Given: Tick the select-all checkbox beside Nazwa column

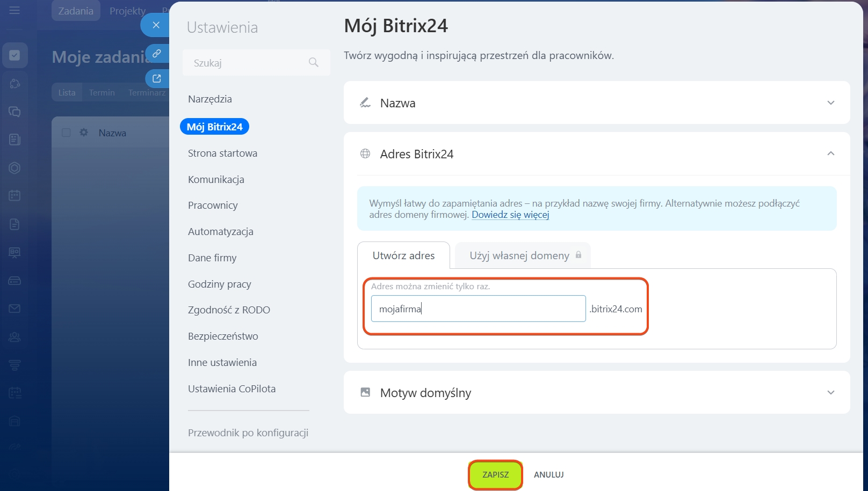Looking at the screenshot, I should tap(66, 133).
